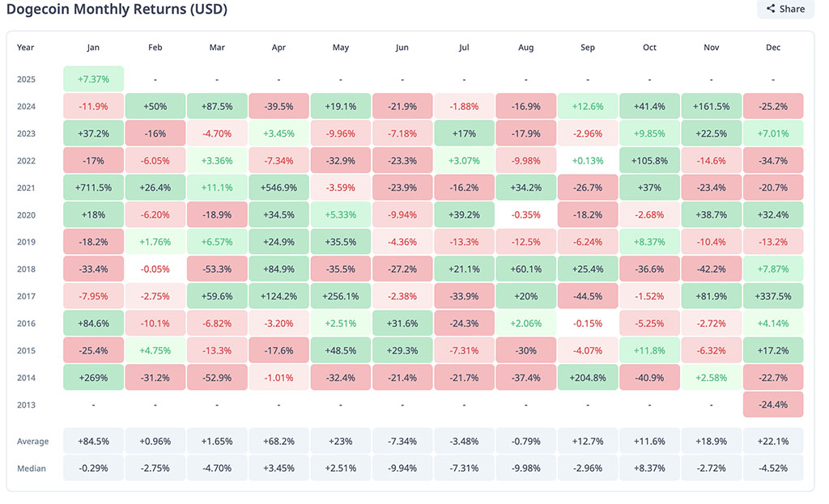The height and width of the screenshot is (504, 829).
Task: Select the +711.5% January 2021 cell
Action: click(x=93, y=188)
